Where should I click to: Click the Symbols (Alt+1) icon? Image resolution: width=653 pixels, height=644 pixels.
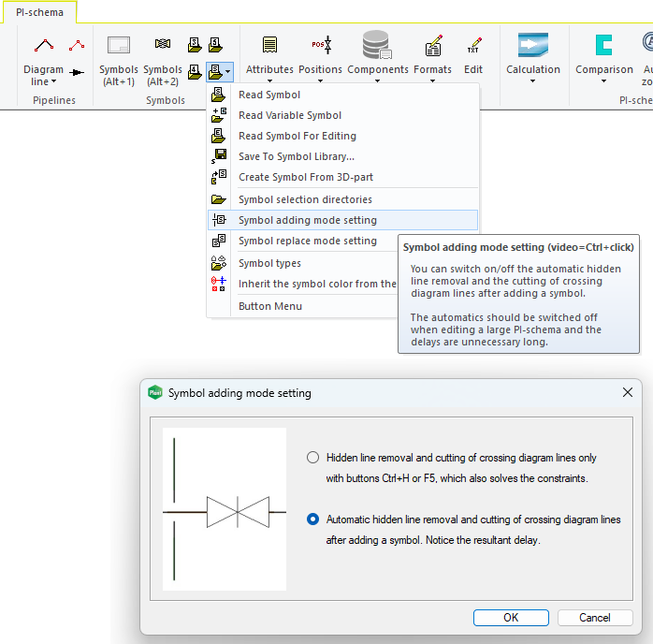[x=118, y=45]
